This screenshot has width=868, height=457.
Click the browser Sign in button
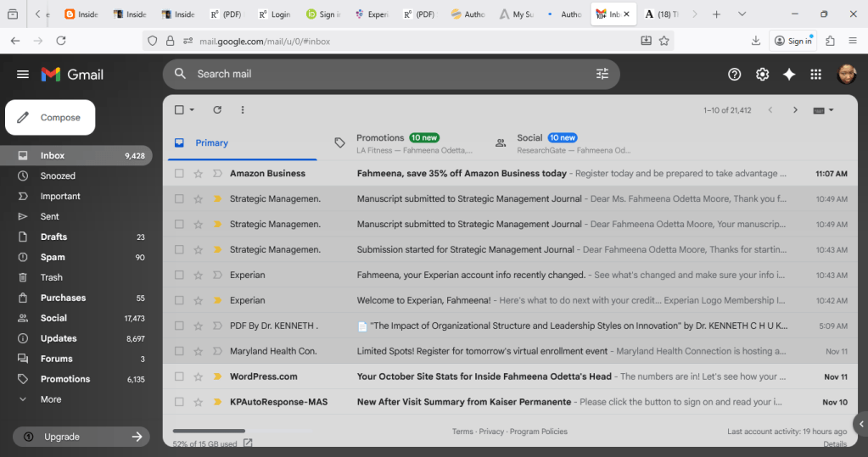tap(793, 41)
